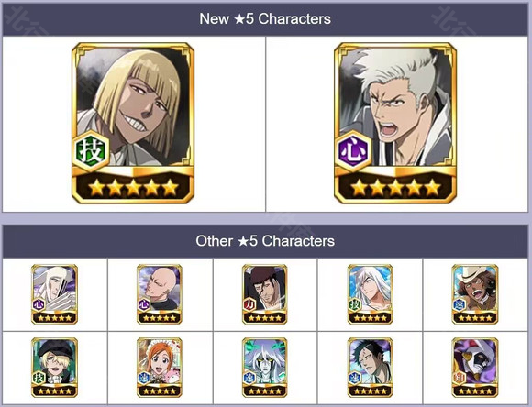Click the five-star rating bar under blonde character

[133, 188]
